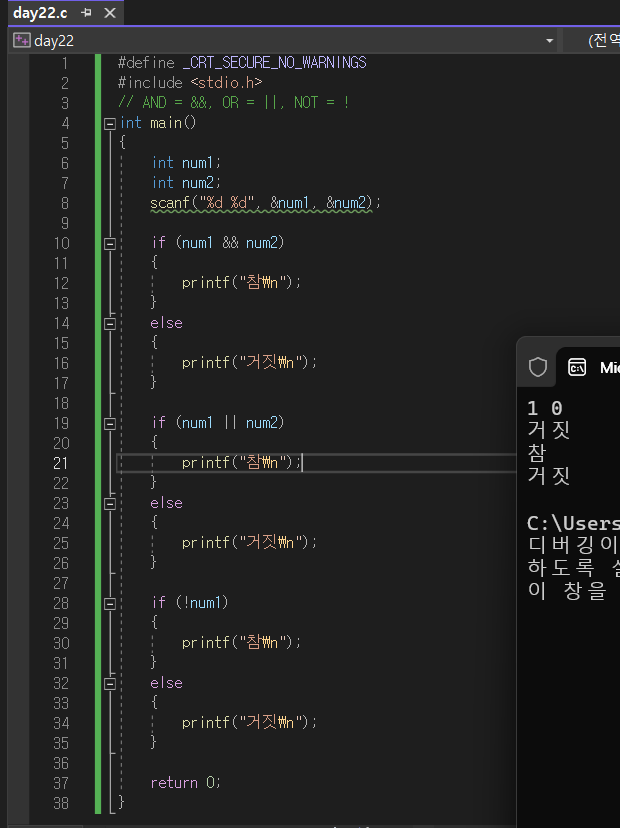
Task: Click the "1 0" input line in console
Action: 545,408
